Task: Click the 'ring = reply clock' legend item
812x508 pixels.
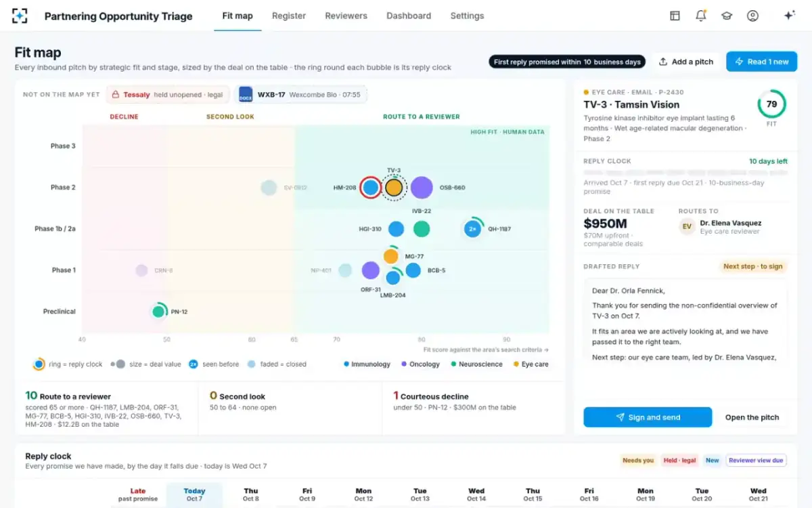Action: pyautogui.click(x=68, y=364)
